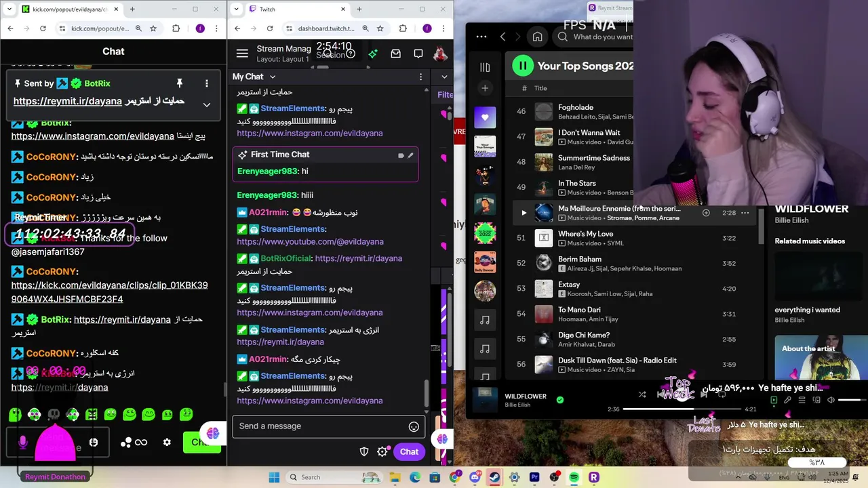Screen dimensions: 868x488
Task: Open Twitch sparkle what's-new icon
Action: coord(373,54)
